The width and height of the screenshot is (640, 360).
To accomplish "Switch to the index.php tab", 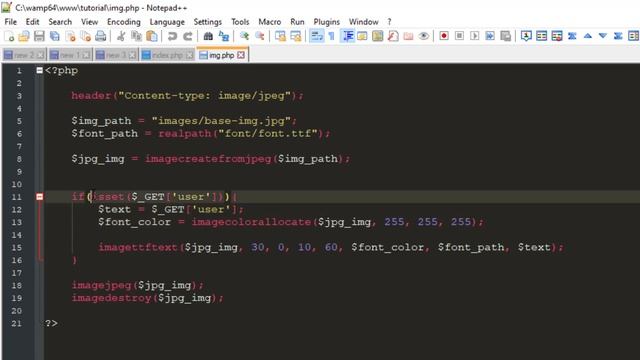I will coord(167,55).
